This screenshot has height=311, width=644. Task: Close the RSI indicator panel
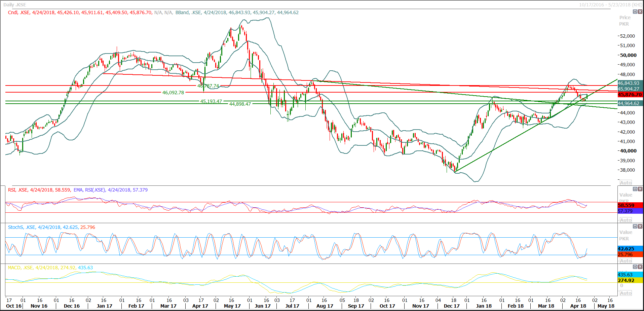pyautogui.click(x=640, y=189)
